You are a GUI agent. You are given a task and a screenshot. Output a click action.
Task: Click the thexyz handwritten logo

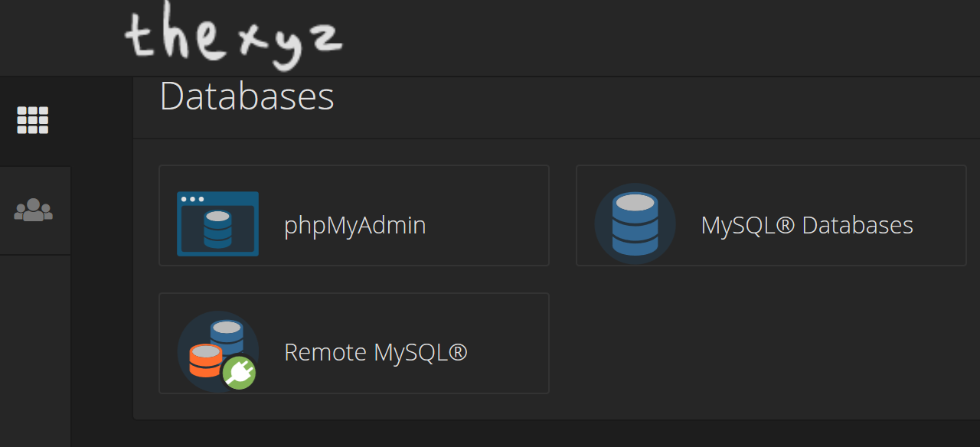click(x=234, y=38)
